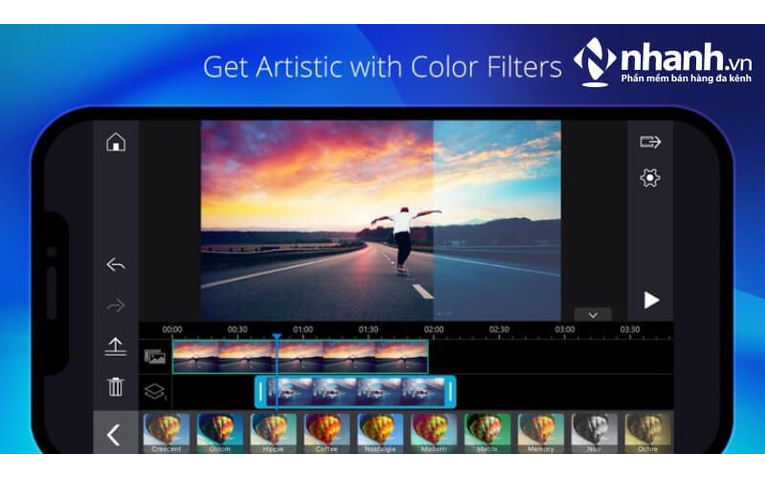This screenshot has width=765, height=478.
Task: Click the left trim handle of overlay clip
Action: (261, 392)
